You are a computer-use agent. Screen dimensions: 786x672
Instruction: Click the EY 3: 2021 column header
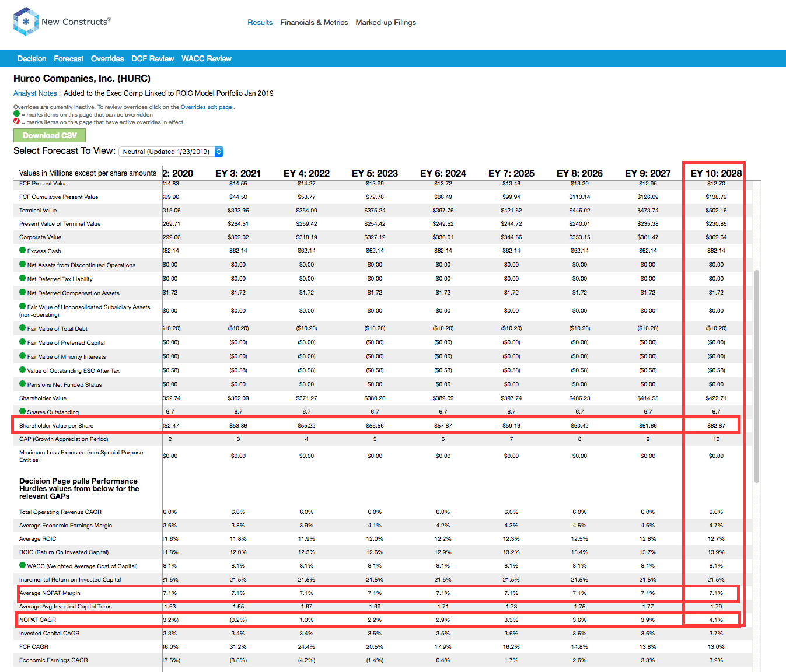click(238, 173)
